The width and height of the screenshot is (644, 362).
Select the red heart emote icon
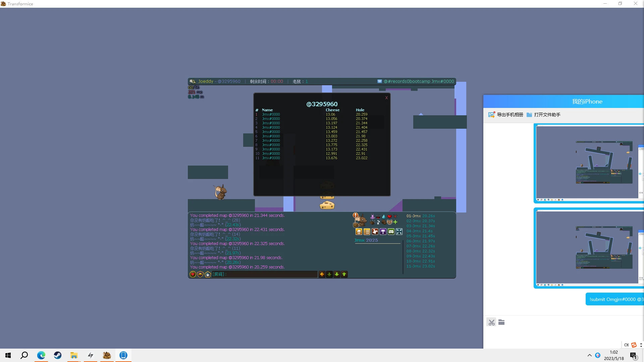389,217
